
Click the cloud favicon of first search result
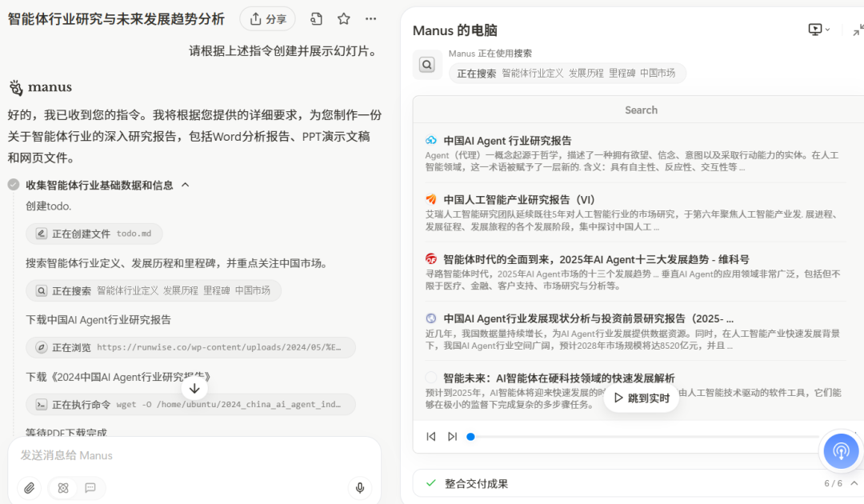coord(431,141)
